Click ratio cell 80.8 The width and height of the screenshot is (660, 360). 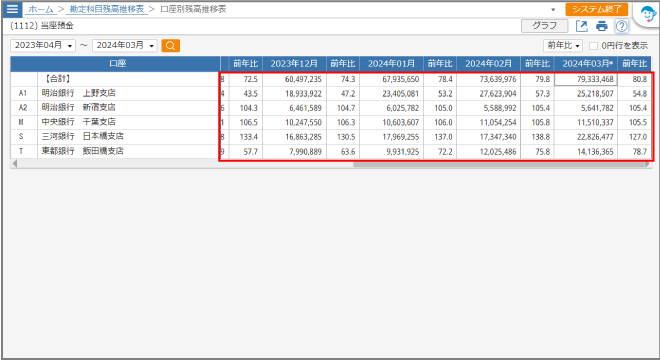tap(635, 79)
